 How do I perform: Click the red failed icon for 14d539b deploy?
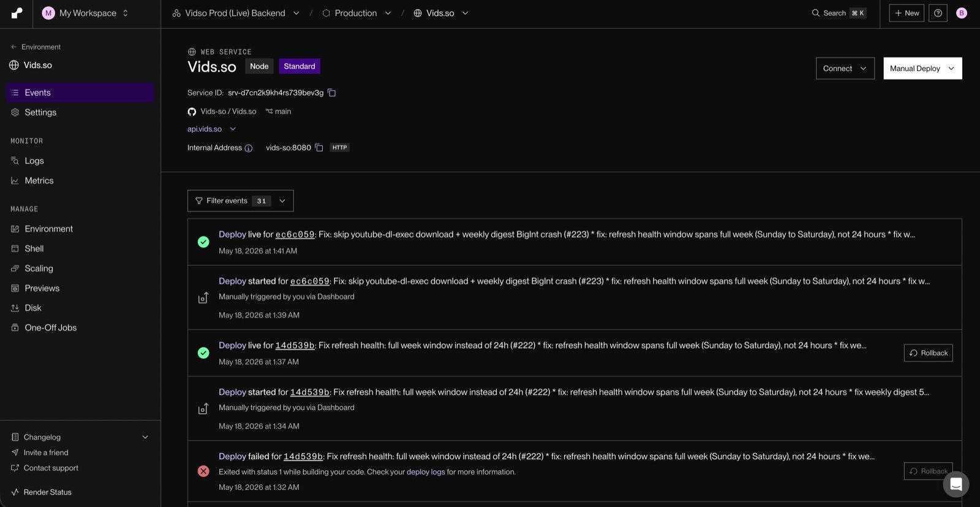[x=203, y=471]
